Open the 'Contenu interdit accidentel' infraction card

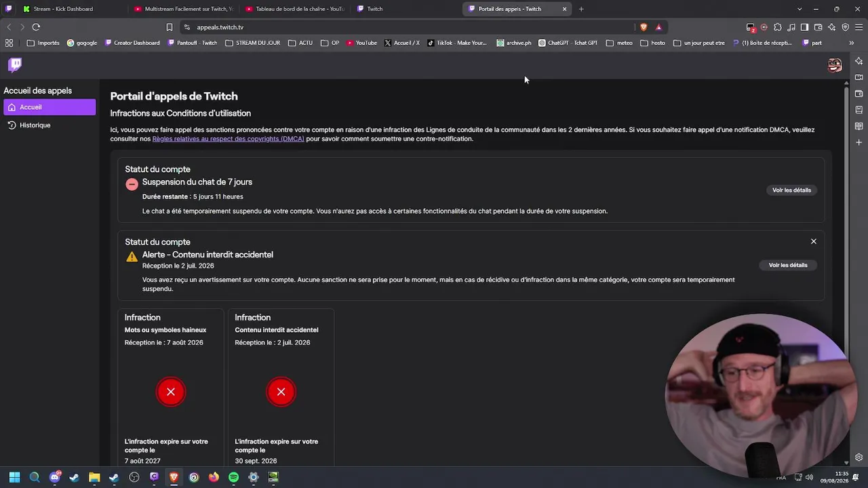coord(281,386)
